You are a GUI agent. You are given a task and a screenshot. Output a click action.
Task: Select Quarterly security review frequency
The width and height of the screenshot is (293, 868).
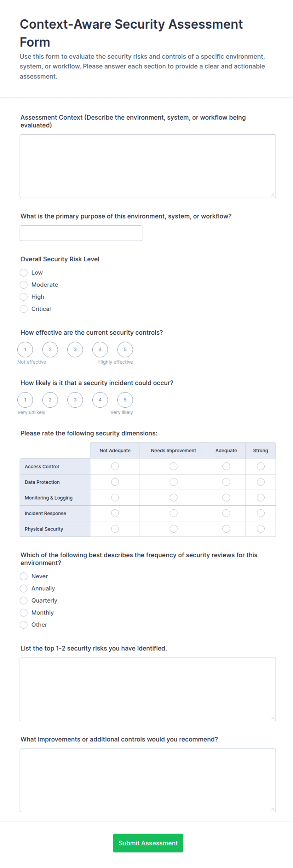pos(24,600)
